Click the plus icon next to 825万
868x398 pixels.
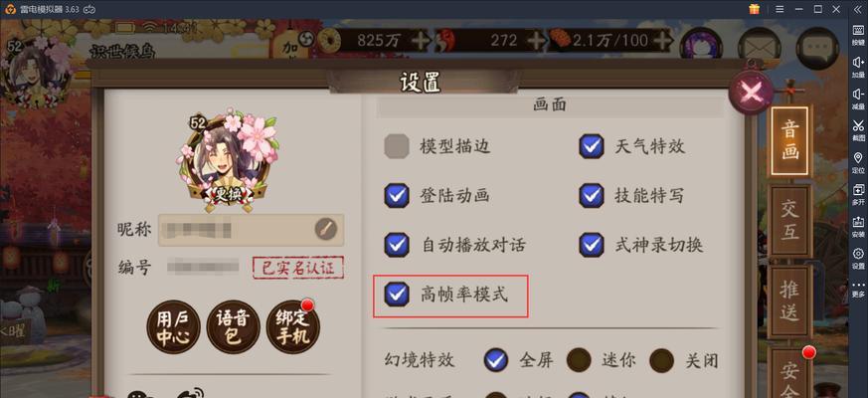tap(421, 41)
